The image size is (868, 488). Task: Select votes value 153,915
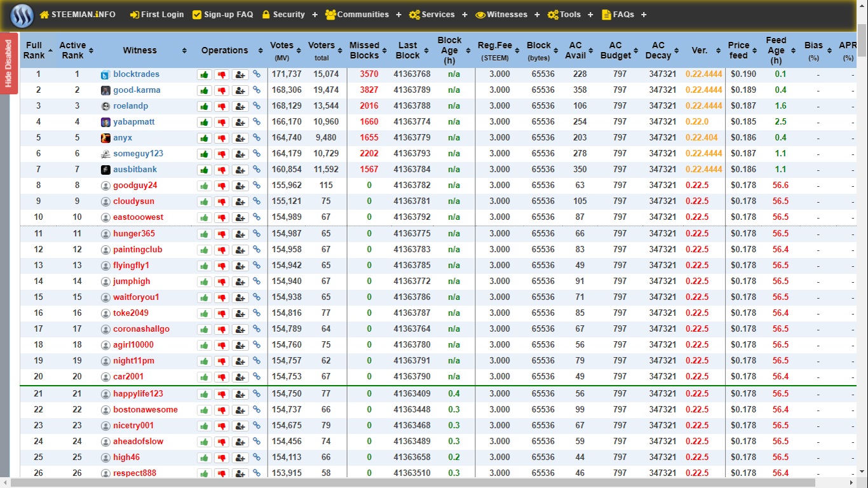287,473
